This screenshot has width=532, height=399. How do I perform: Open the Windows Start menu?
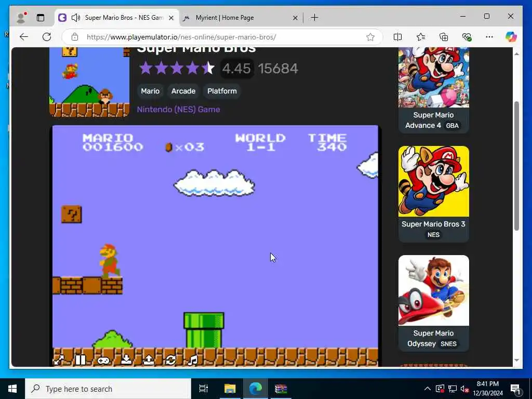(x=12, y=389)
